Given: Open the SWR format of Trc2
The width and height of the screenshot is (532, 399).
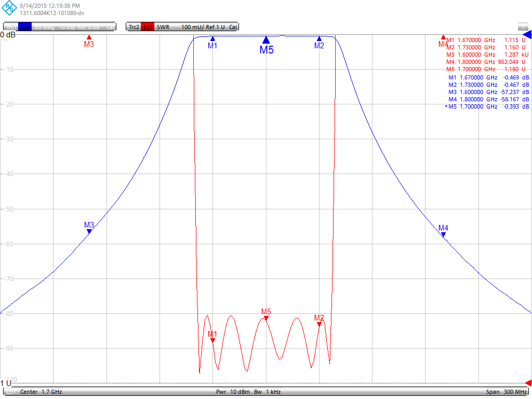Looking at the screenshot, I should 163,27.
